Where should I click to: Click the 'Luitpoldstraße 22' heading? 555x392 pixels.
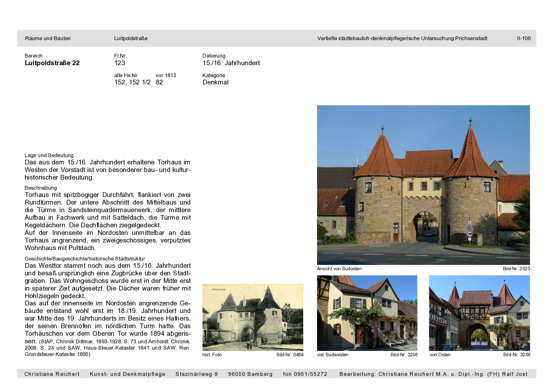pos(52,63)
